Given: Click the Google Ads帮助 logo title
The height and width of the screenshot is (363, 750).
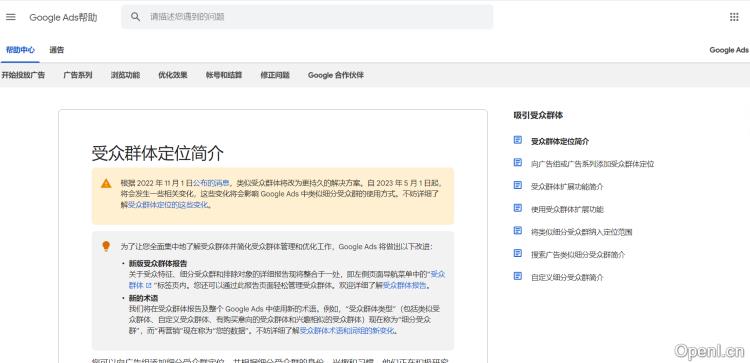Looking at the screenshot, I should pyautogui.click(x=63, y=18).
